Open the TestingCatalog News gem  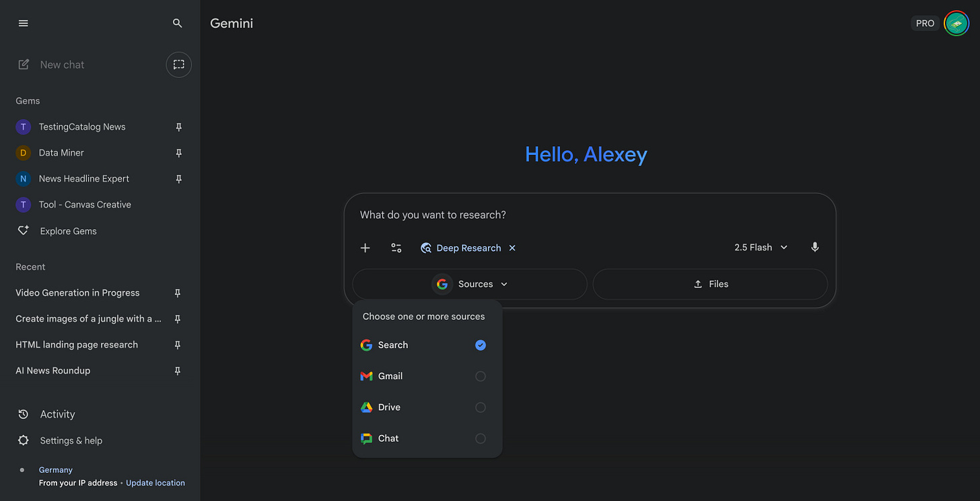(x=82, y=127)
